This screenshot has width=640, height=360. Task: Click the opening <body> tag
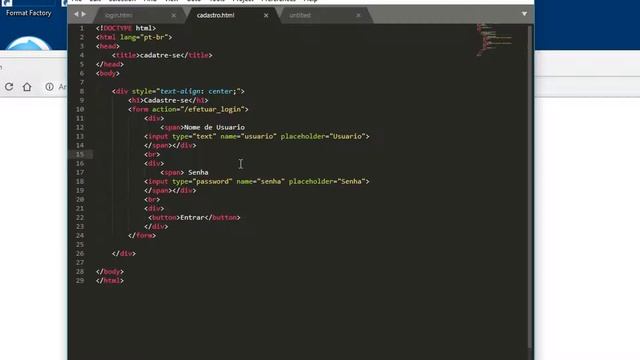click(x=108, y=73)
